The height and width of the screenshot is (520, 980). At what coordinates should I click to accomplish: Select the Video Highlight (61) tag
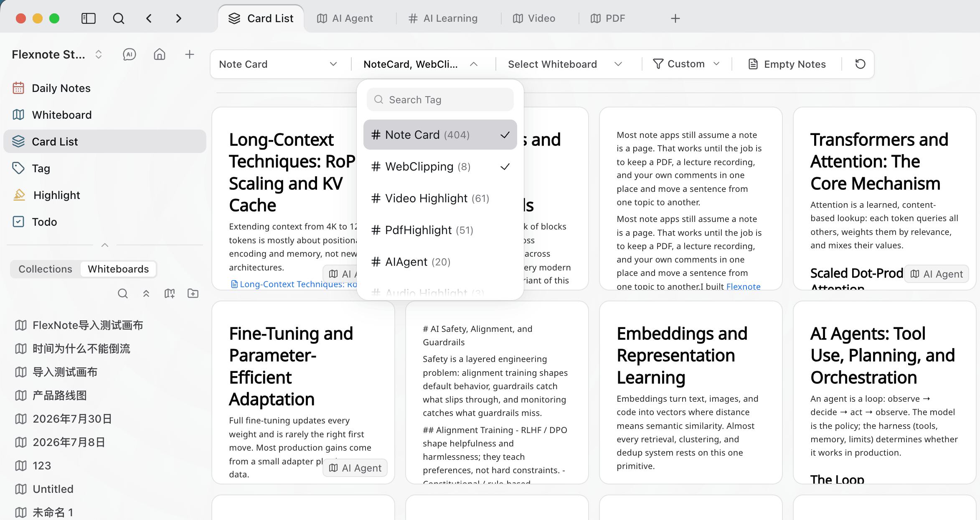(x=440, y=198)
